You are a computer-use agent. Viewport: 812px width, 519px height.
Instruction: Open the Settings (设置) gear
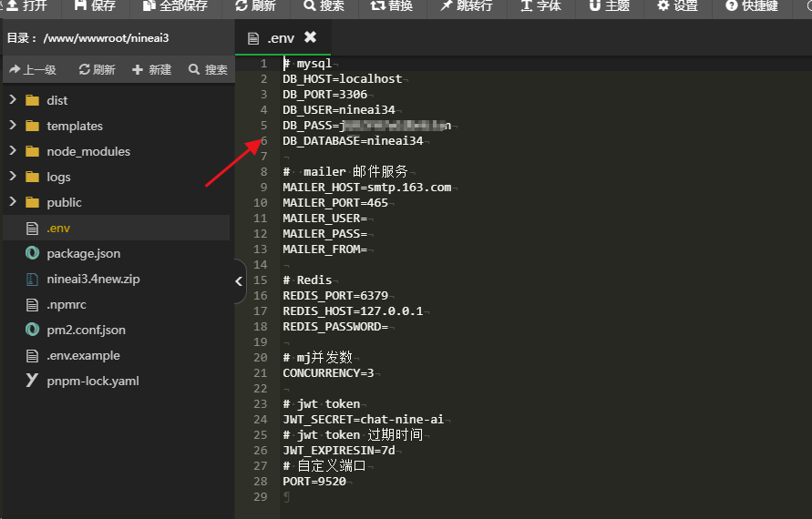click(677, 5)
